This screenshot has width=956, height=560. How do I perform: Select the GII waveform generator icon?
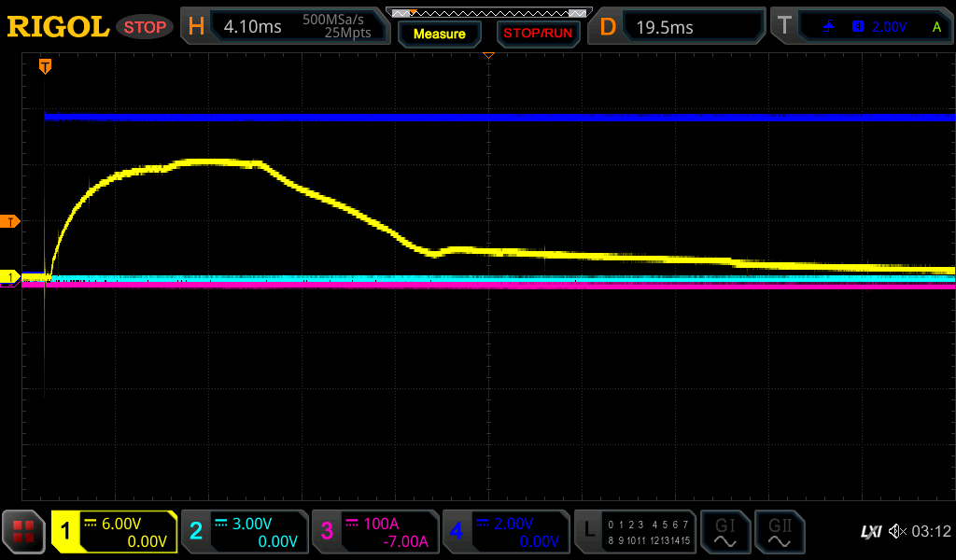779,532
